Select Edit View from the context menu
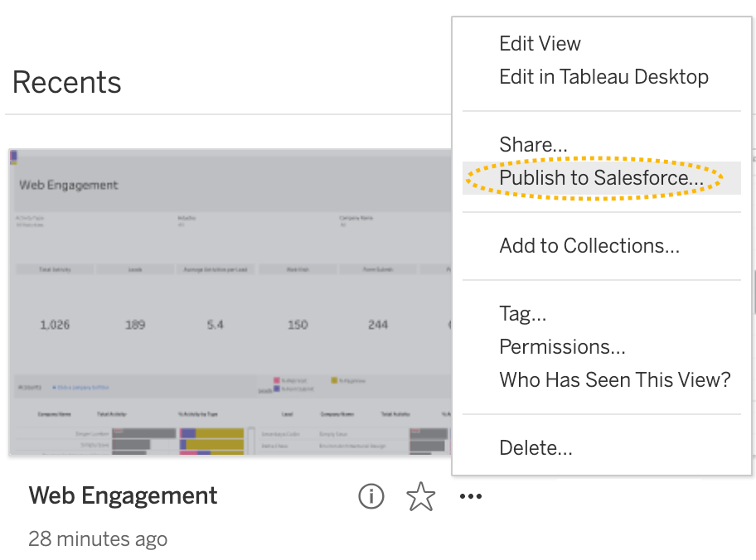 click(540, 44)
